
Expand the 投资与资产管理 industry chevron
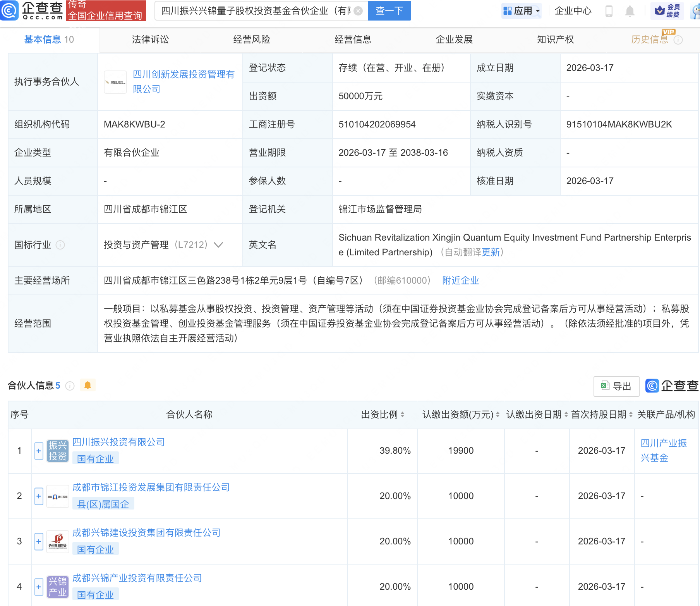coord(218,245)
